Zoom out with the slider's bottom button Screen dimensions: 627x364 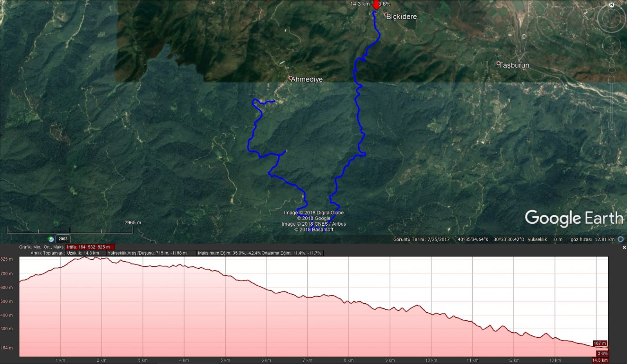tap(611, 126)
